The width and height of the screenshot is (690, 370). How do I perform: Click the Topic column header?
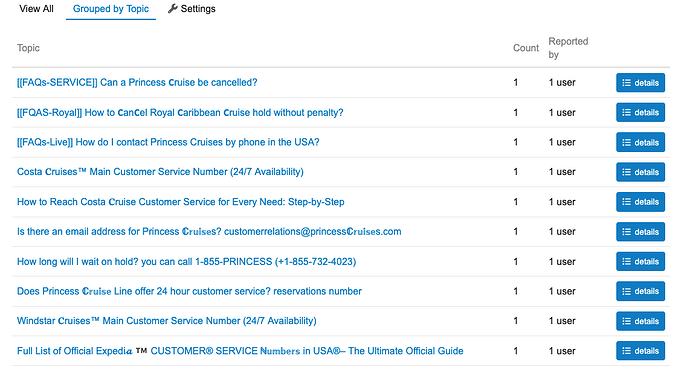coord(28,48)
